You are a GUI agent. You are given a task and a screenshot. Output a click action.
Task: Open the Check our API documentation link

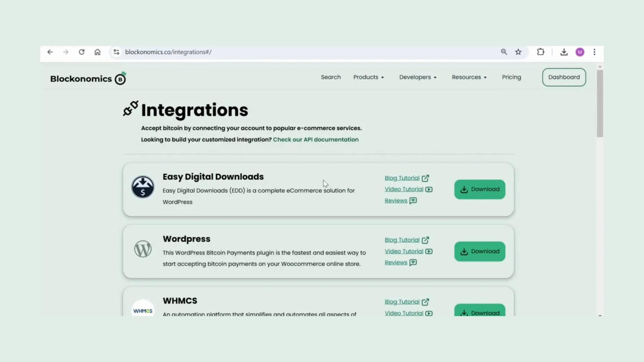[x=315, y=139]
